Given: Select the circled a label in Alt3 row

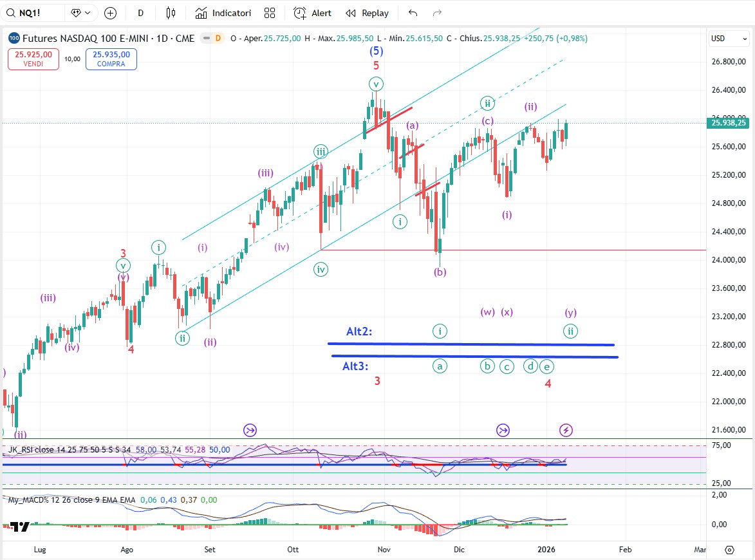Looking at the screenshot, I should click(440, 366).
